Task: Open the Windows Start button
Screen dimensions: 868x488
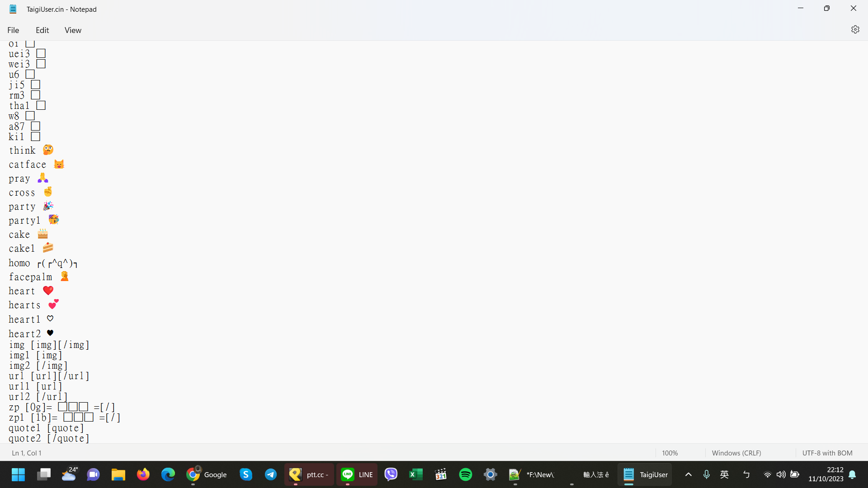Action: (x=19, y=474)
